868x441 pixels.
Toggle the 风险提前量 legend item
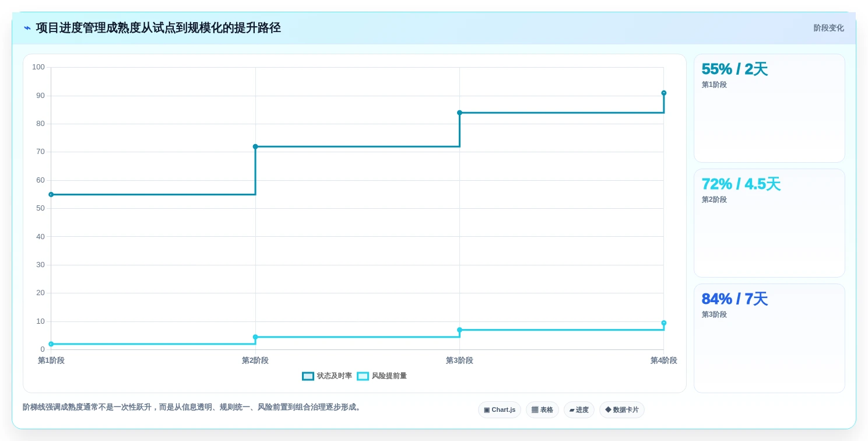[x=382, y=376]
